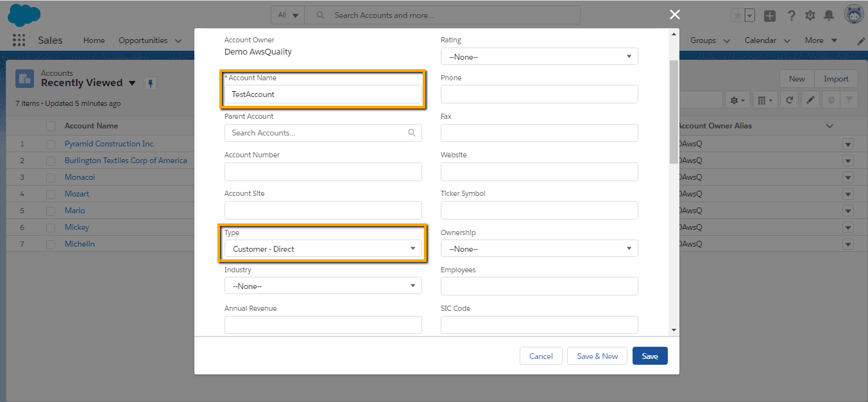Screen dimensions: 868x402
Task: Close the modal with the X icon
Action: click(x=674, y=15)
